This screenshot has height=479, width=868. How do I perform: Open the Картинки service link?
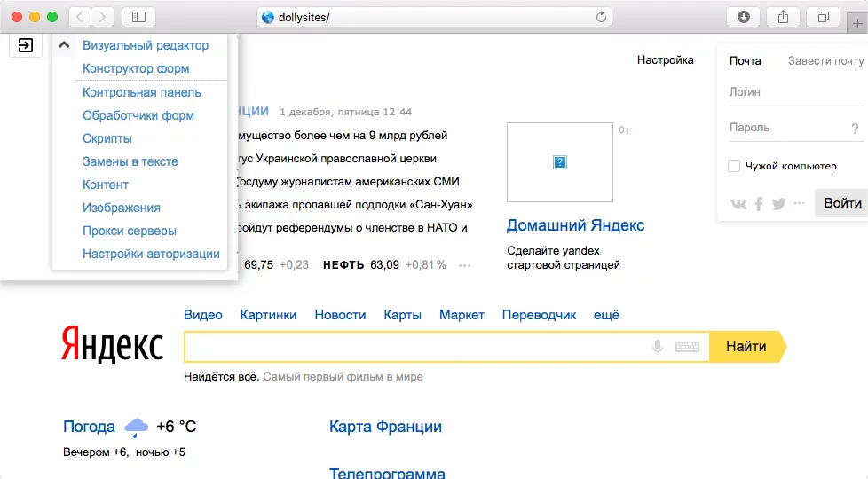269,315
